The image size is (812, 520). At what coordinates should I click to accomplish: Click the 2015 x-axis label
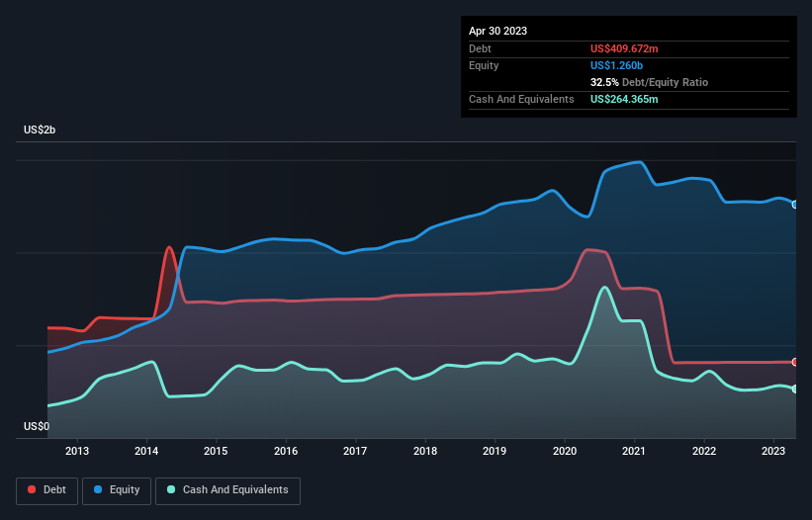(216, 451)
